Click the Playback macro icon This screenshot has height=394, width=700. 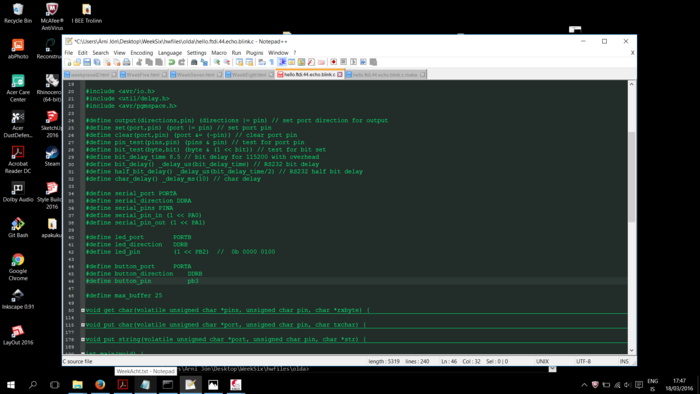click(353, 62)
